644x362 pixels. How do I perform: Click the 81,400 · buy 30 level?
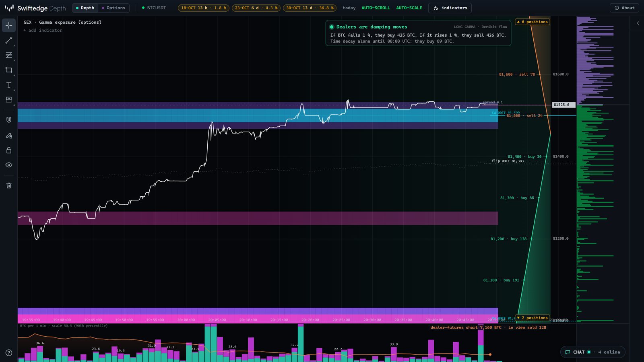coord(524,157)
